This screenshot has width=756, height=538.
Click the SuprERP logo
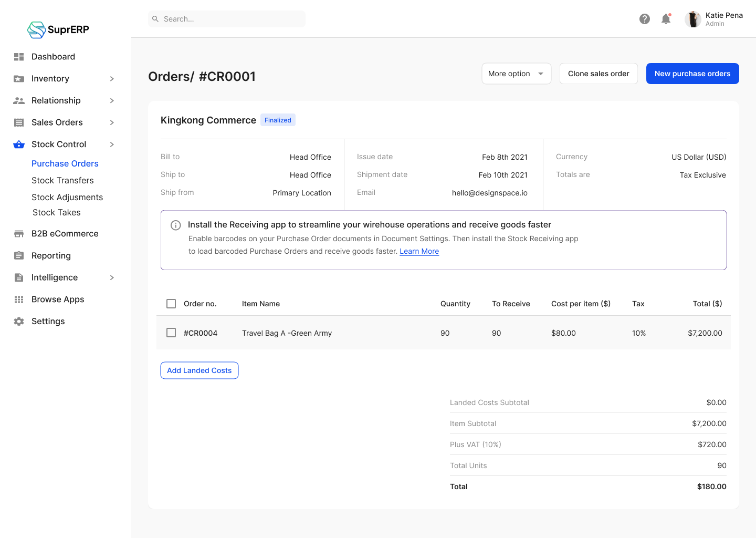click(58, 29)
